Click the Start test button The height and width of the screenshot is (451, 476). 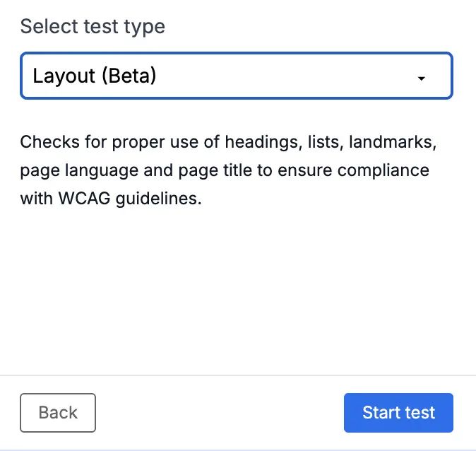[x=398, y=413]
